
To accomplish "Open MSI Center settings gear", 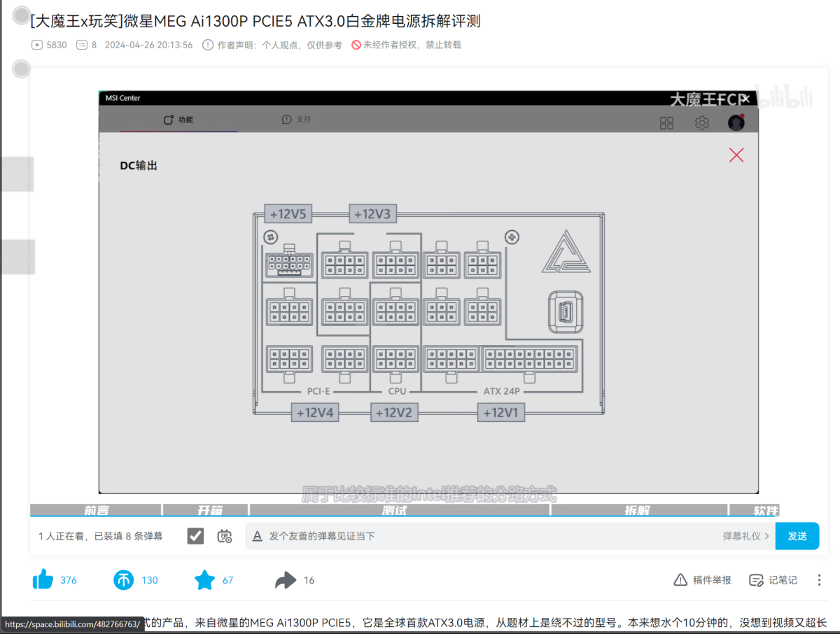I will coord(702,123).
